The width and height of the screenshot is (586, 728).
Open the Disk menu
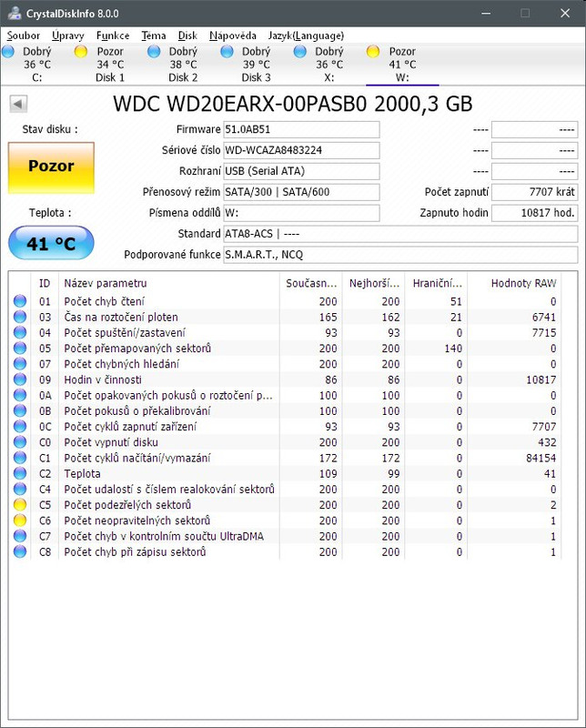(x=187, y=35)
